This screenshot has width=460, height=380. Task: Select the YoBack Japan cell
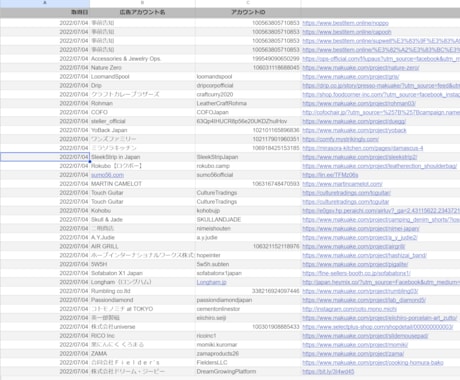coord(142,130)
